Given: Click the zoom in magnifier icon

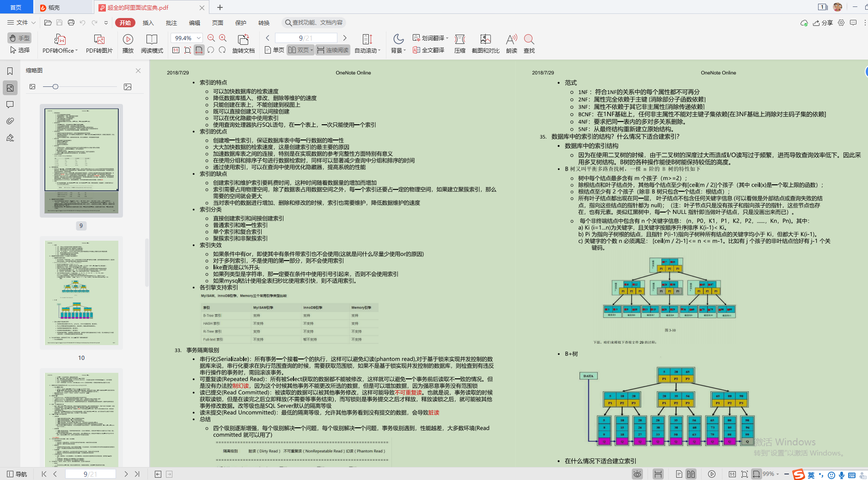Looking at the screenshot, I should point(223,38).
